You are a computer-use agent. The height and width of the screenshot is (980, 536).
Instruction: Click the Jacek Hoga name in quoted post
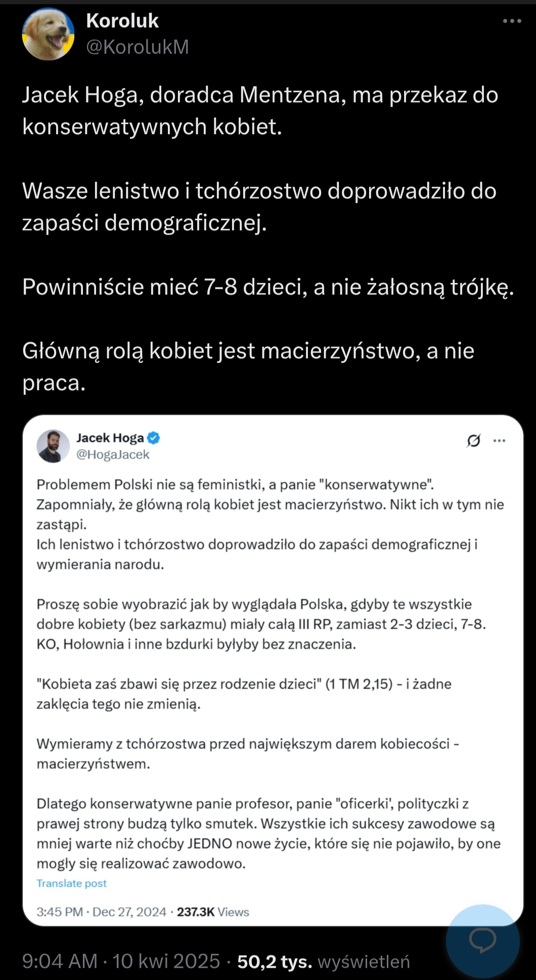(x=110, y=438)
